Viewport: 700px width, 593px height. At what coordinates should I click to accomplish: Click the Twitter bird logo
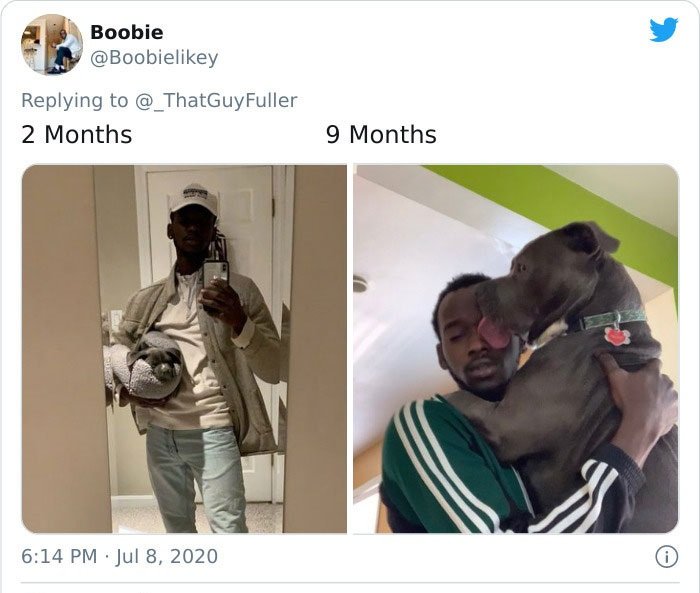coord(664,29)
